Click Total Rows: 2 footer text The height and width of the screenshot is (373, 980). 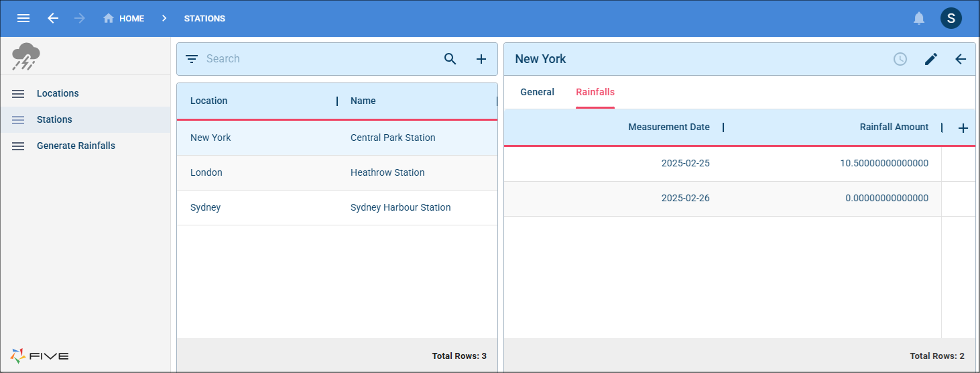937,356
